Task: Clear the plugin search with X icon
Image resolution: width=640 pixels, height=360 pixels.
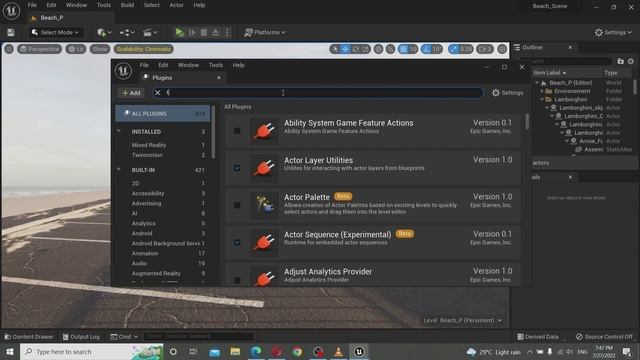Action: 158,93
